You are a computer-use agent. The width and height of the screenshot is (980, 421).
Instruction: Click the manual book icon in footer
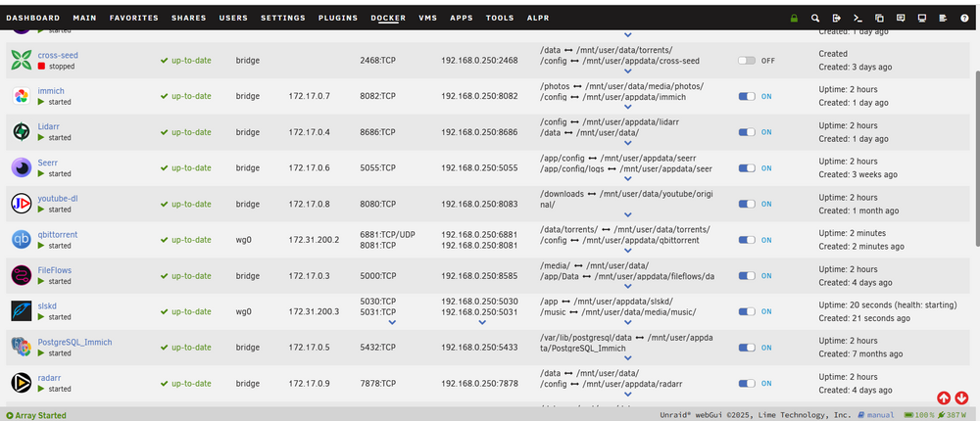coord(861,415)
